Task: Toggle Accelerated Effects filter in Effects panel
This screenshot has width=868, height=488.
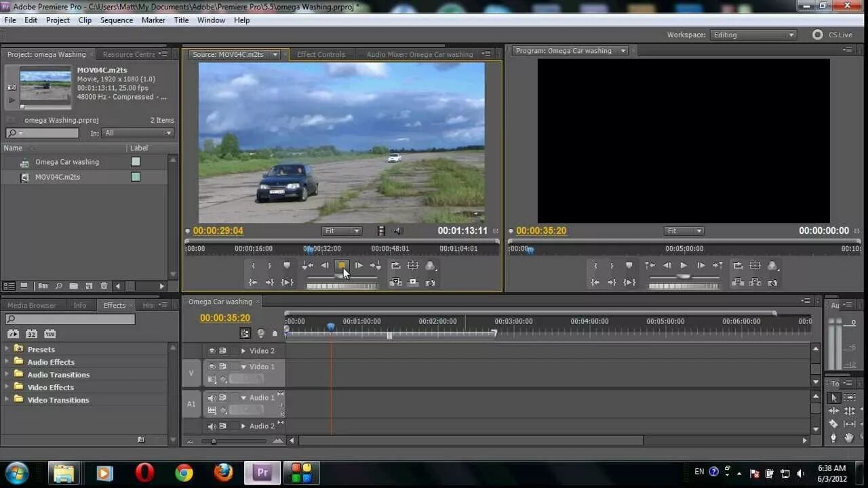Action: coord(13,334)
